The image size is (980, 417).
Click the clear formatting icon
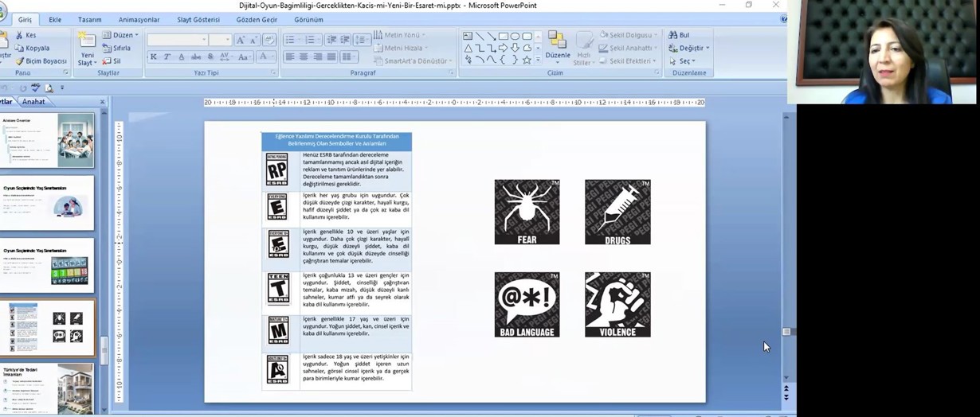click(x=269, y=40)
